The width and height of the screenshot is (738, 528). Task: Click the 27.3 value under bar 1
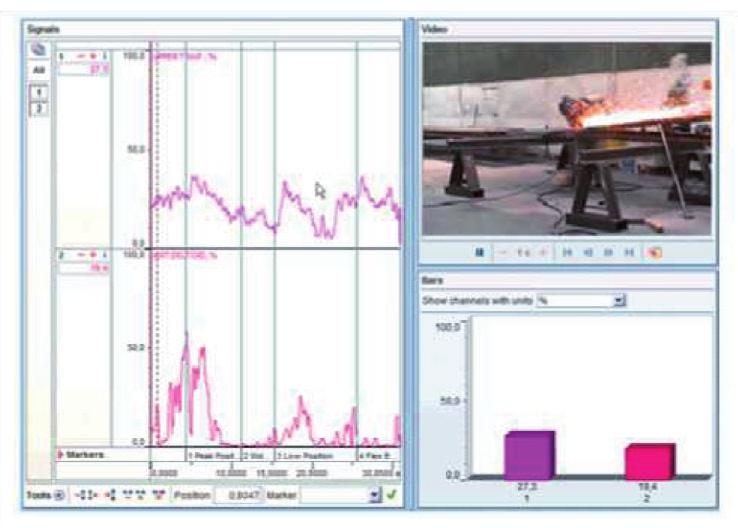click(x=527, y=487)
